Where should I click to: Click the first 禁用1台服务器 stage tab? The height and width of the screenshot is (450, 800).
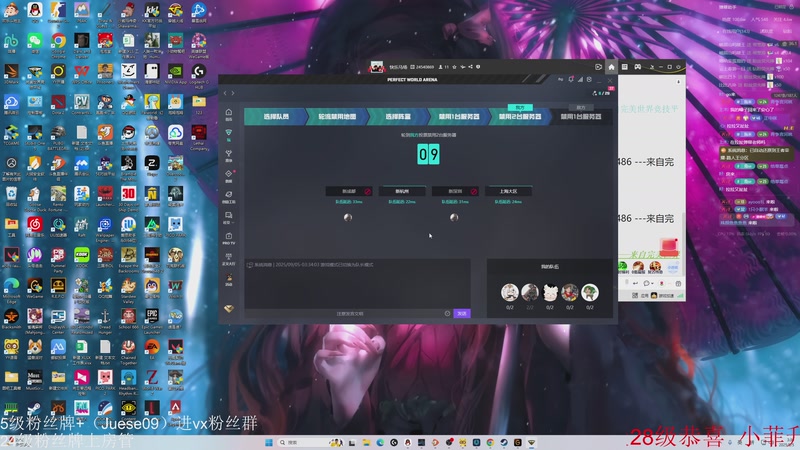tap(459, 116)
